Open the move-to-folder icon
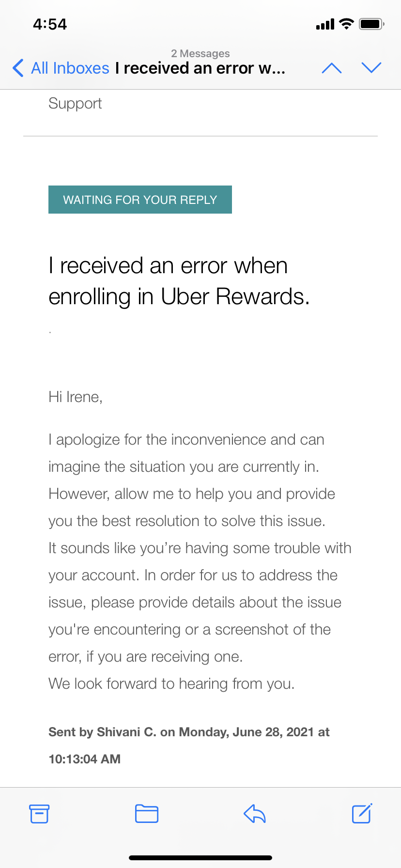The width and height of the screenshot is (401, 868). [x=147, y=814]
